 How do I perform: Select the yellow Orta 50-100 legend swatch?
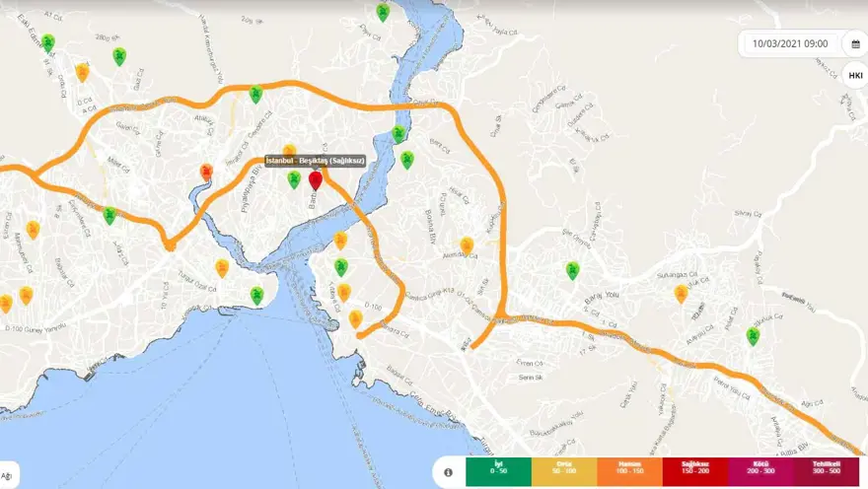(x=563, y=467)
